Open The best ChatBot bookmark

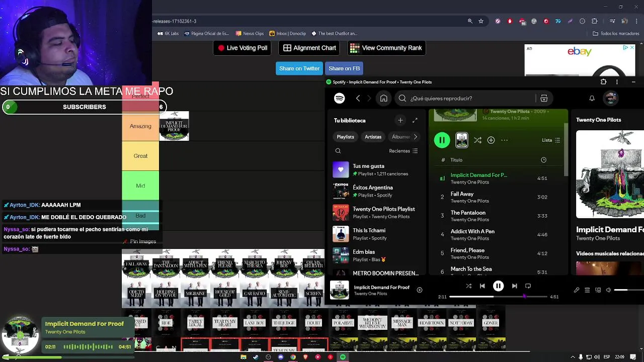click(x=334, y=34)
